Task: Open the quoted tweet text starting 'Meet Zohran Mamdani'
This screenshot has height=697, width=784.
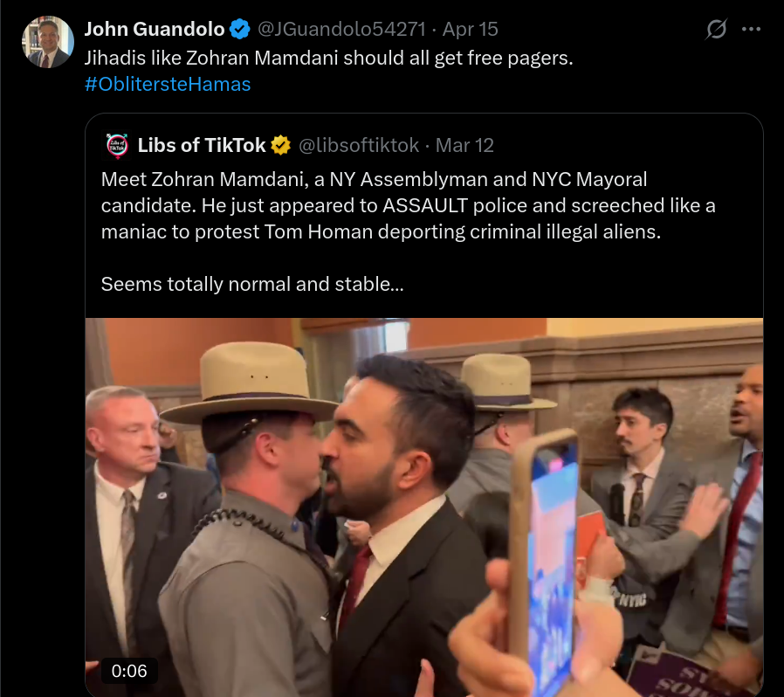Action: tap(408, 205)
